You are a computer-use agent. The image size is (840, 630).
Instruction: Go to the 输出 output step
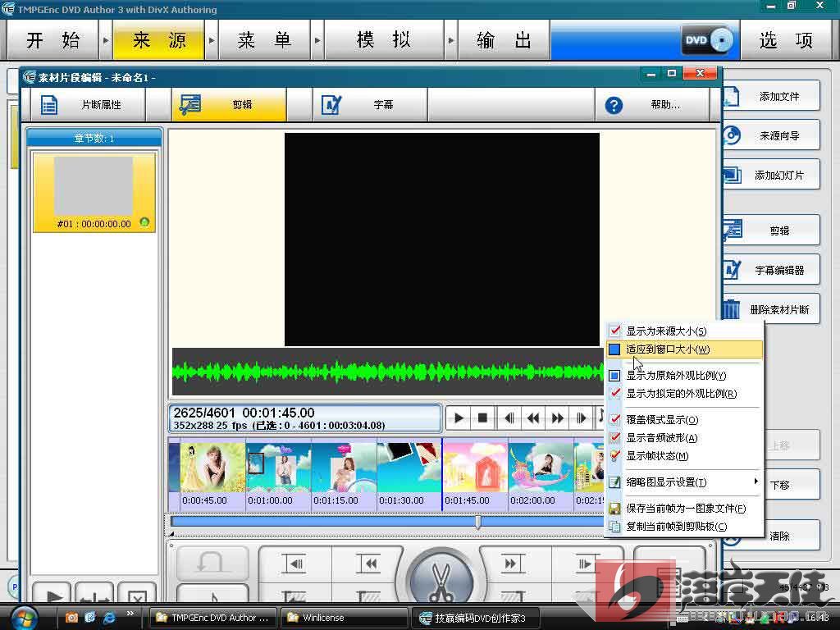coord(504,40)
